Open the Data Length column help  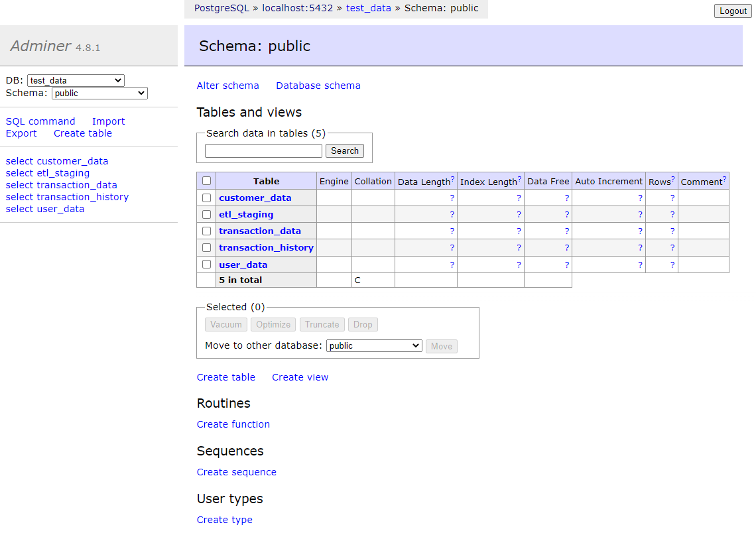click(453, 178)
